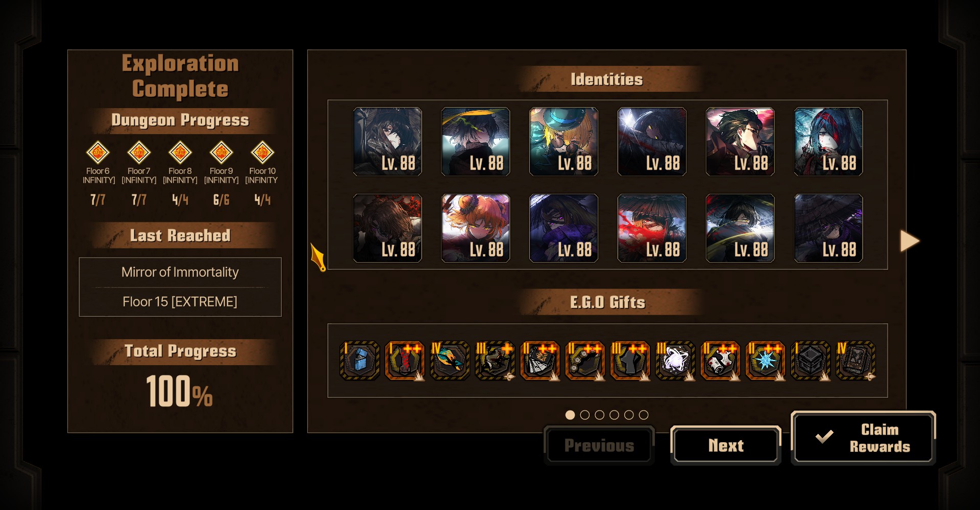Select the blue top hat identity portrait
The width and height of the screenshot is (980, 510).
(563, 141)
